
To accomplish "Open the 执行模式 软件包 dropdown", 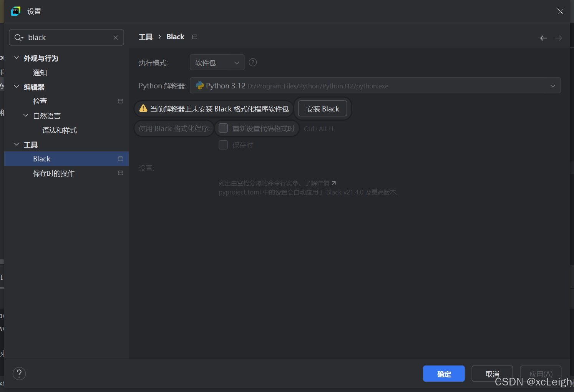I will (x=217, y=62).
